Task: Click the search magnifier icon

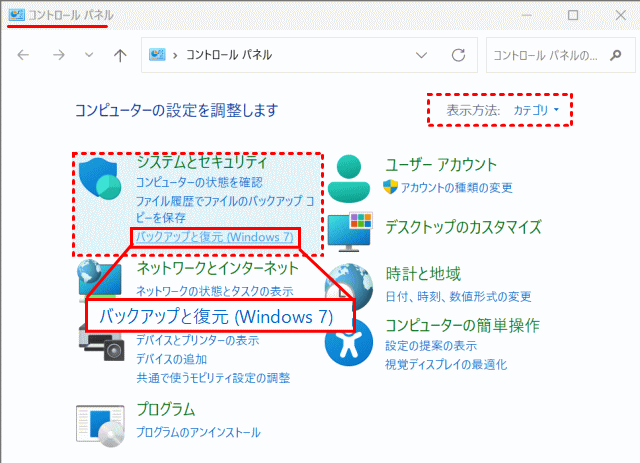Action: coord(616,55)
